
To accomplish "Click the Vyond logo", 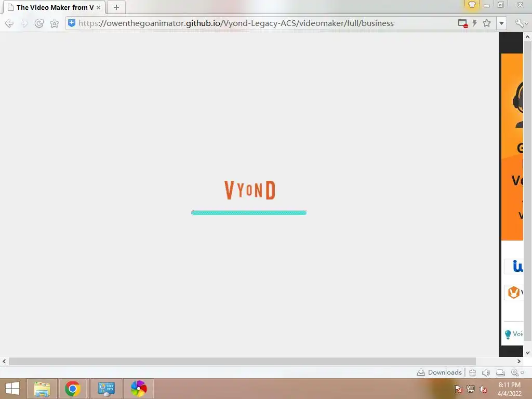I will point(250,190).
